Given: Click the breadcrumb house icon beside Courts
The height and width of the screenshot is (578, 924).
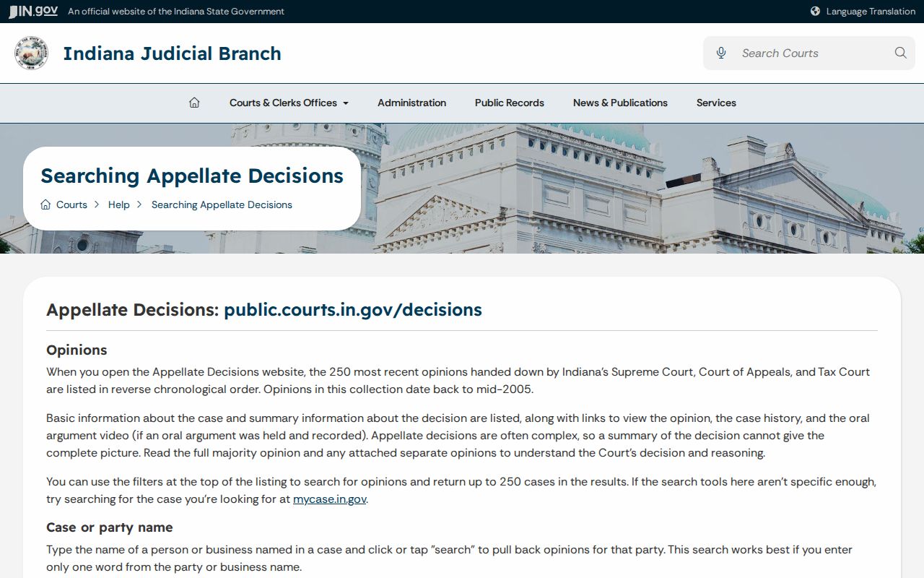Looking at the screenshot, I should [45, 204].
